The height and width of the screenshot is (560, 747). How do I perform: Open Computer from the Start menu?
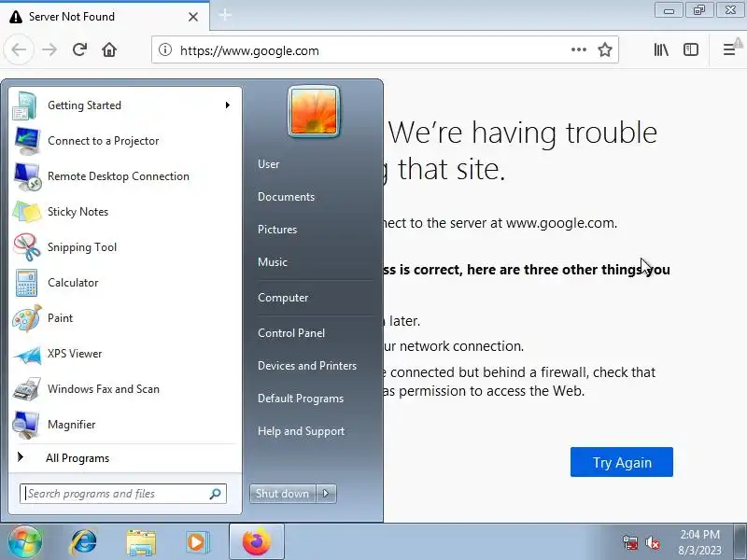pos(283,298)
